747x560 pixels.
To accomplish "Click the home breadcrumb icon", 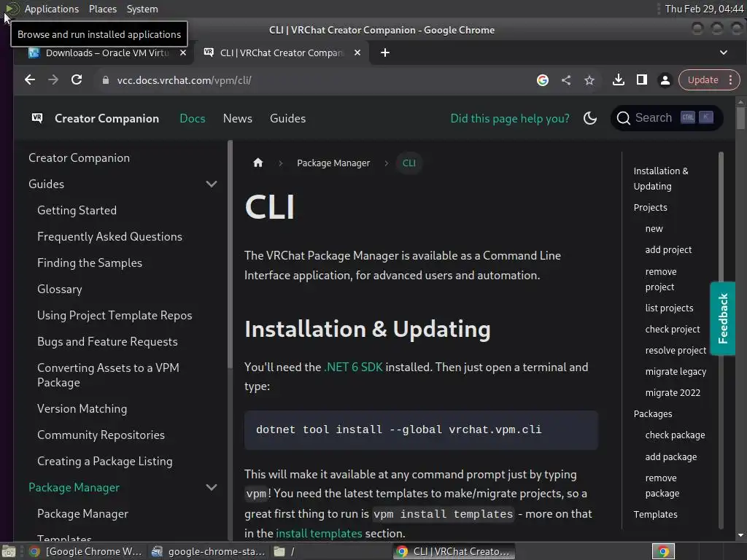I will point(258,163).
